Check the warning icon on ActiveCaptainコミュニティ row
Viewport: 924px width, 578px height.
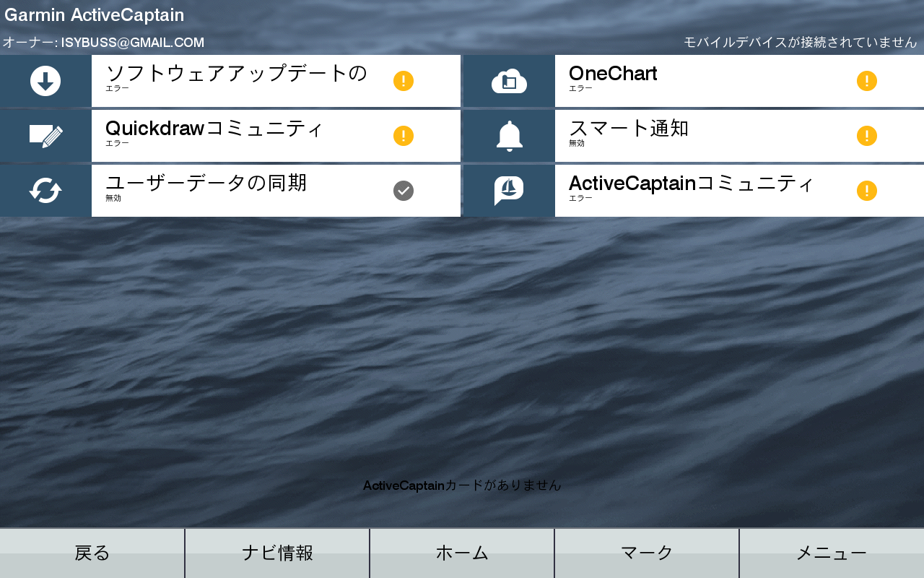pos(867,191)
